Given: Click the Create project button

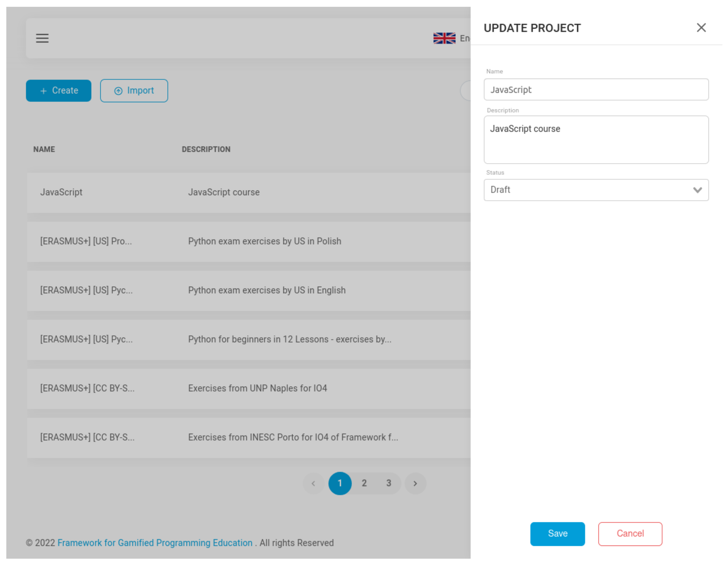Looking at the screenshot, I should coord(59,91).
